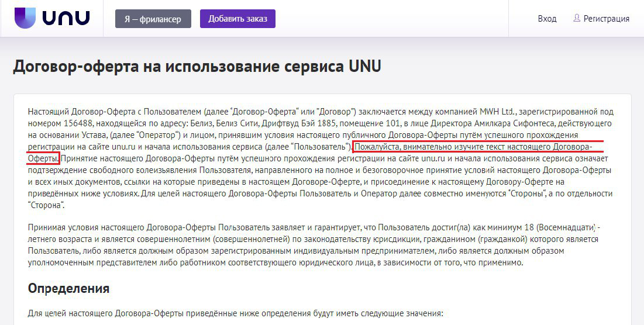Click the "Добавить заказ" button
Image resolution: width=644 pixels, height=325 pixels.
click(x=237, y=19)
